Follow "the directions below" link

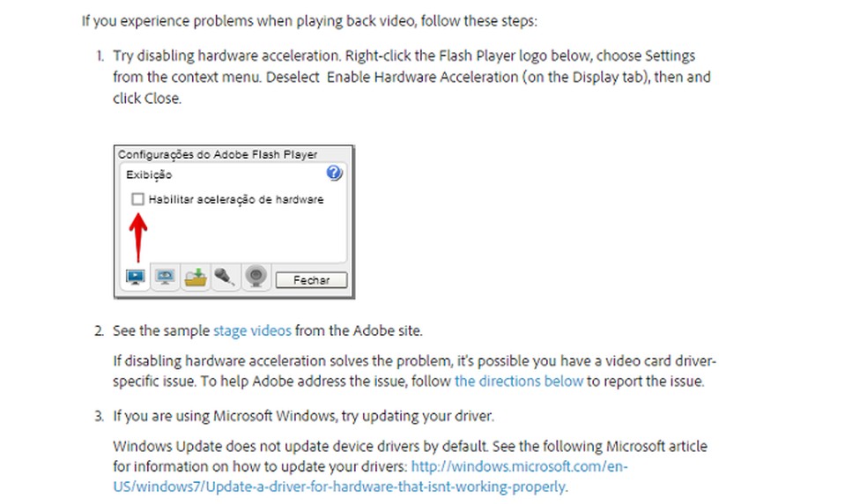[x=519, y=382]
